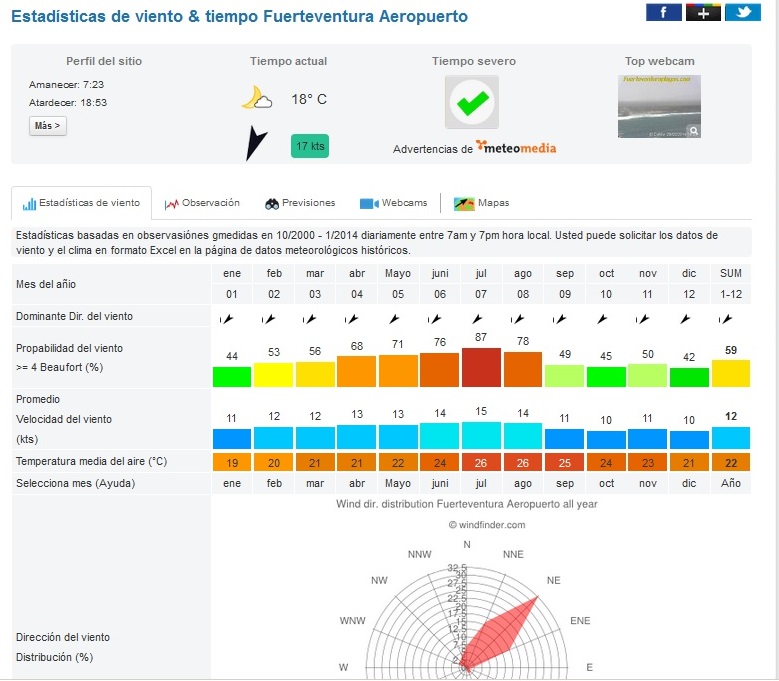The height and width of the screenshot is (681, 779).
Task: Click the dominant wind arrow for nov
Action: point(642,319)
